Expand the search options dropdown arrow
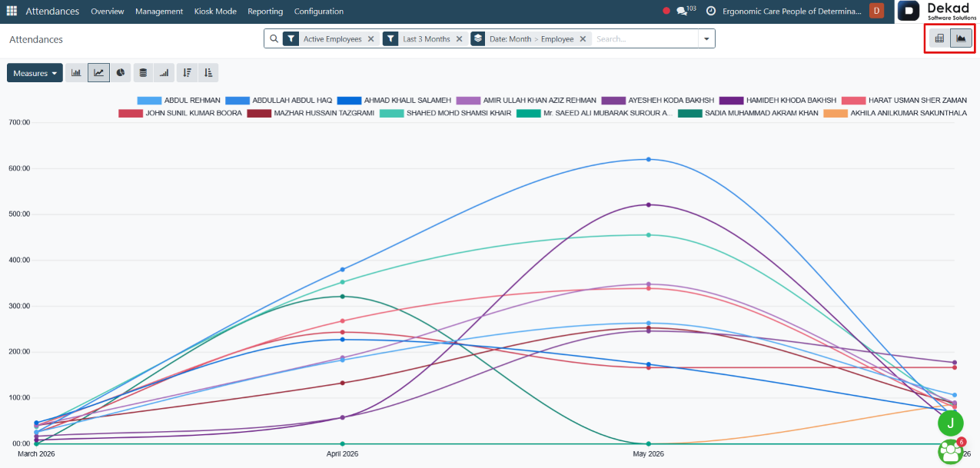Screen dimensions: 980x468 [x=706, y=39]
